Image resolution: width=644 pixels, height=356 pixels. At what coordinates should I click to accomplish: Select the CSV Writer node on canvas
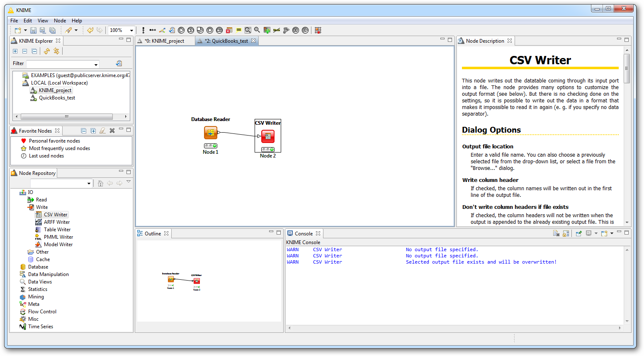pos(268,136)
